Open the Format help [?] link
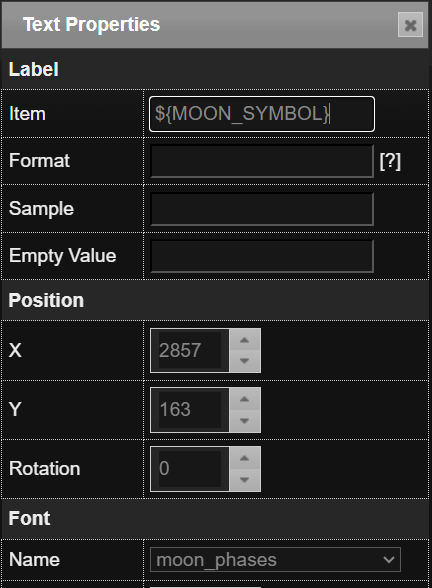 [390, 161]
